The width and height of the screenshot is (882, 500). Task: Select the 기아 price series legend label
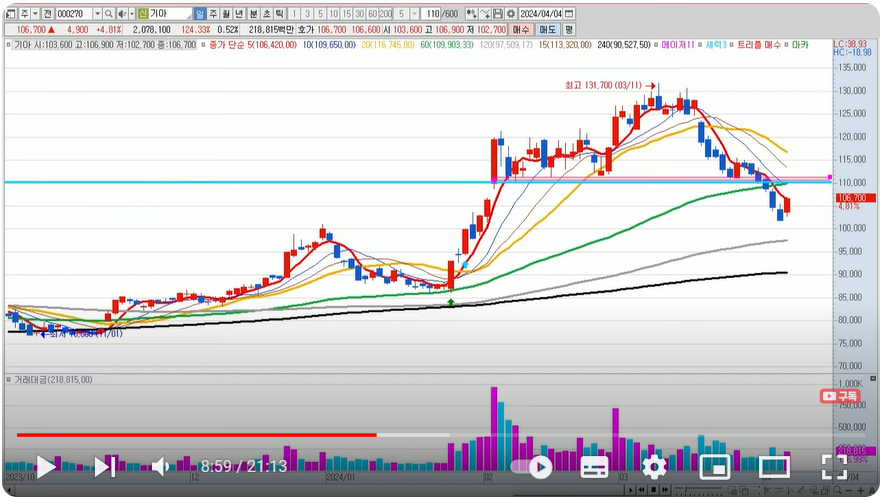click(x=105, y=44)
